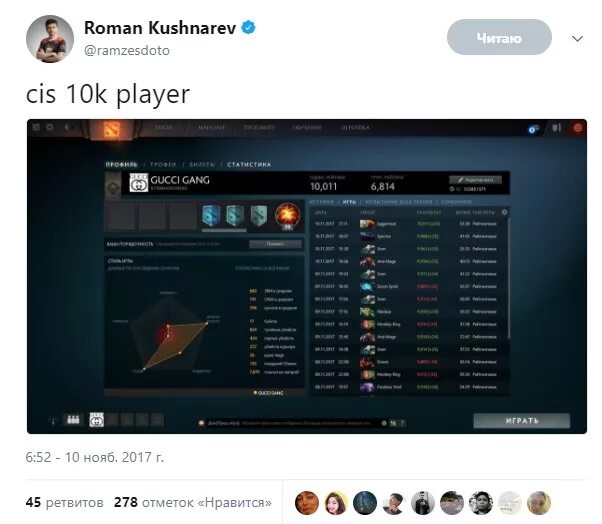
Task: Open the 45 ретвитов link
Action: tap(64, 503)
